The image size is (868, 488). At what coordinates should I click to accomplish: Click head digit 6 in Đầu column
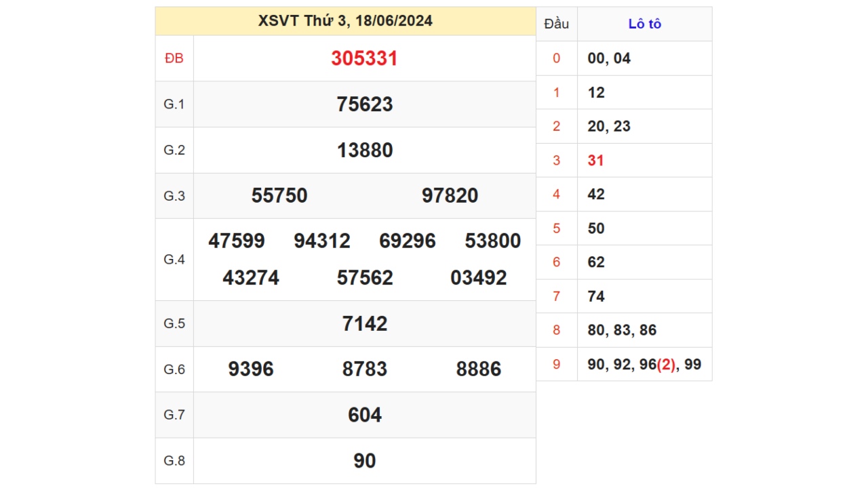(557, 262)
